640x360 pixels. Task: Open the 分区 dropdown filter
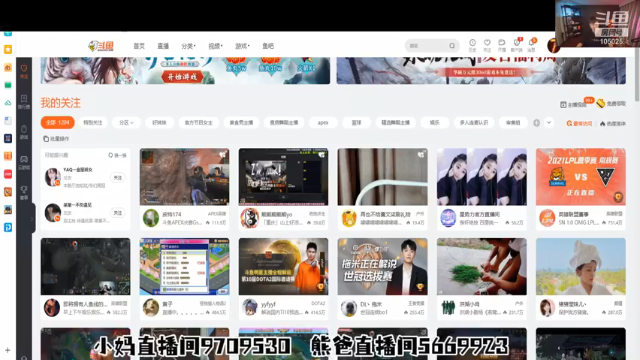126,122
